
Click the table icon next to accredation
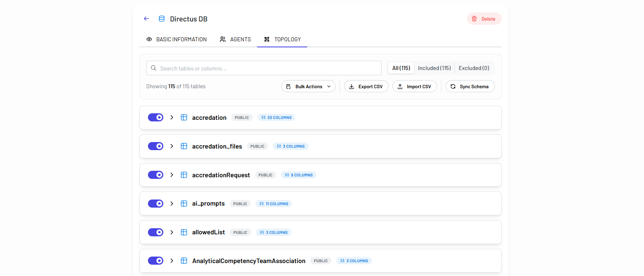(184, 117)
